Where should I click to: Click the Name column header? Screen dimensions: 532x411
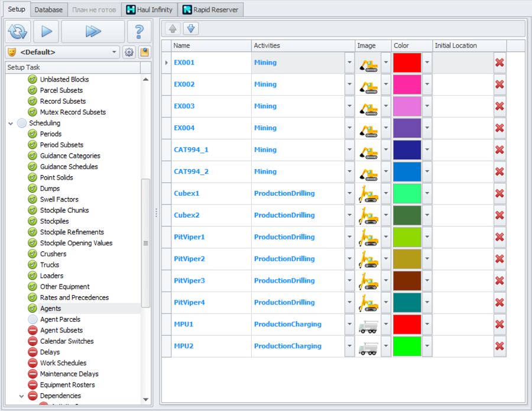(211, 46)
